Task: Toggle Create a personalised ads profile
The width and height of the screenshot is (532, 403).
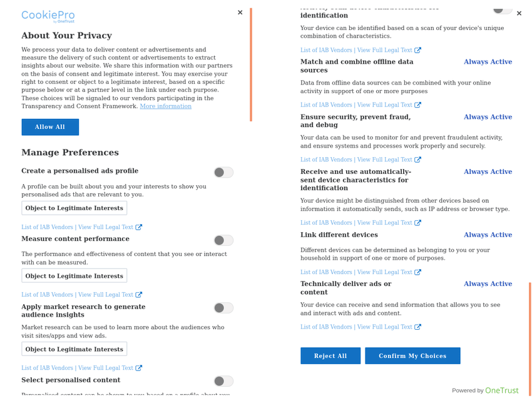Action: pyautogui.click(x=223, y=172)
